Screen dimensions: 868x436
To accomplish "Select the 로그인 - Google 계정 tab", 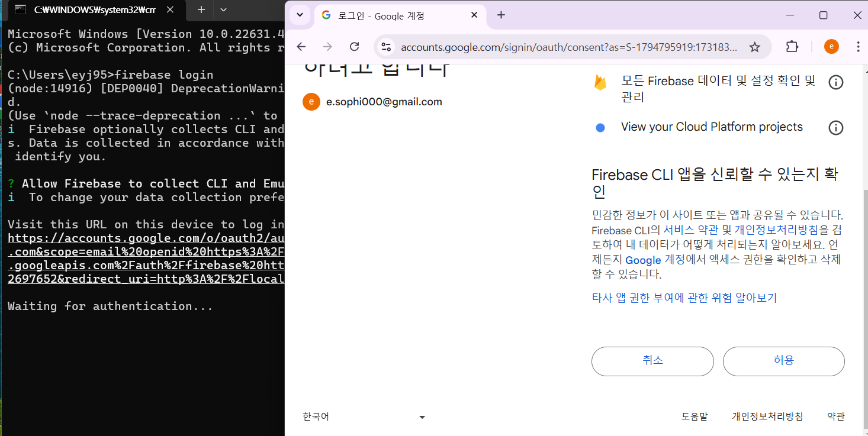I will pyautogui.click(x=399, y=15).
